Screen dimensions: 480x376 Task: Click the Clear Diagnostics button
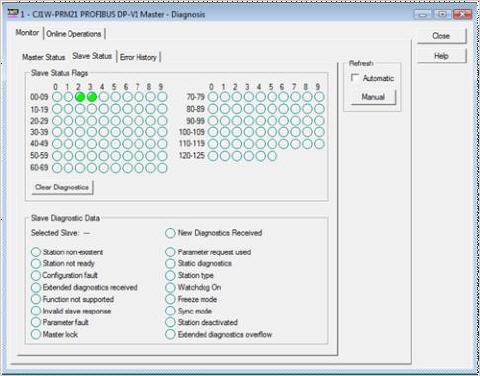click(62, 187)
